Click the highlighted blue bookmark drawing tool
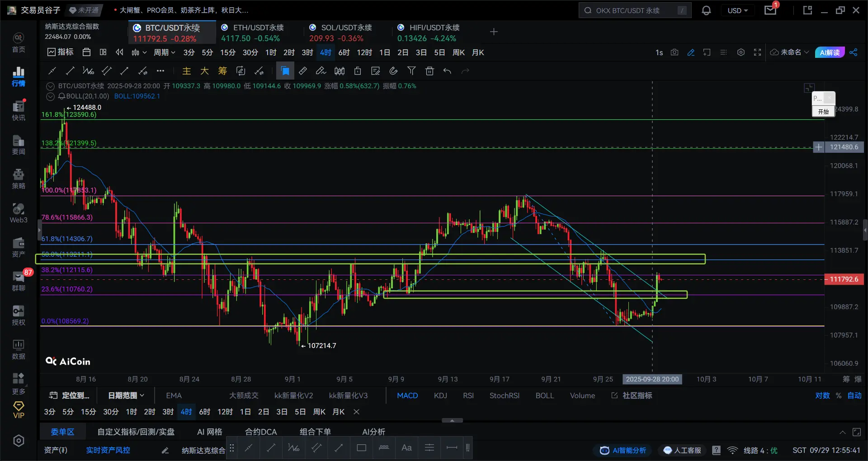Image resolution: width=868 pixels, height=461 pixels. [x=285, y=71]
